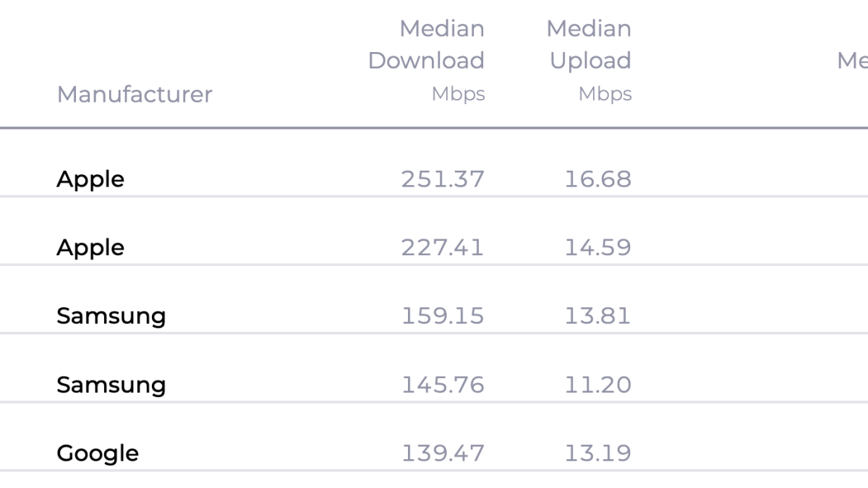The height and width of the screenshot is (488, 868).
Task: Click the Google manufacturer cell
Action: click(98, 453)
